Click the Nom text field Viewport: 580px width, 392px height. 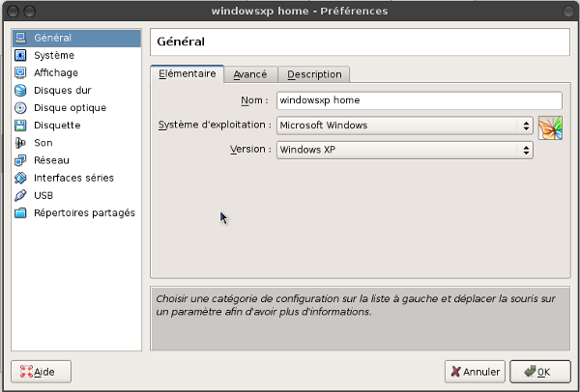click(x=418, y=99)
